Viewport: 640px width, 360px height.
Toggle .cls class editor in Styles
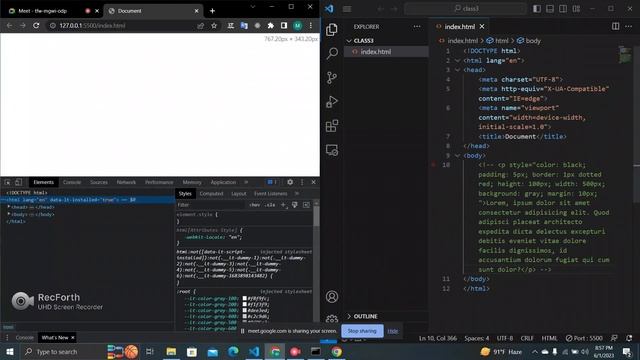[x=270, y=205]
